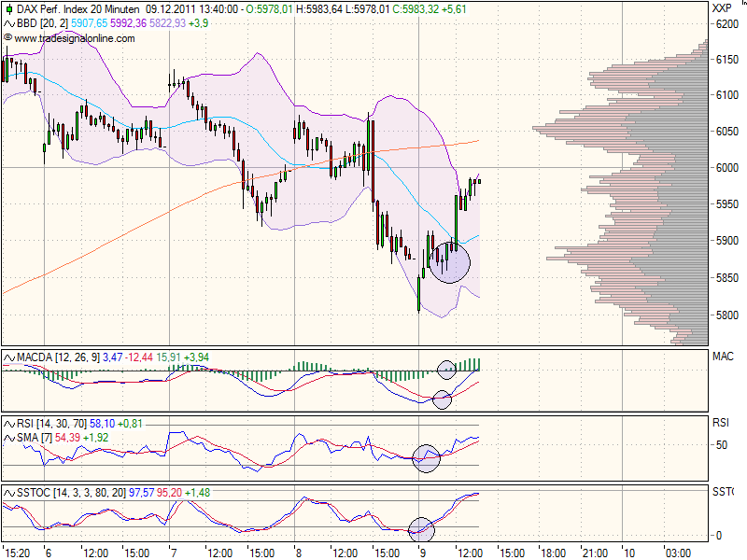Click the Bollinger lower value 5822,93
Viewport: 747px width, 560px height.
[x=167, y=23]
